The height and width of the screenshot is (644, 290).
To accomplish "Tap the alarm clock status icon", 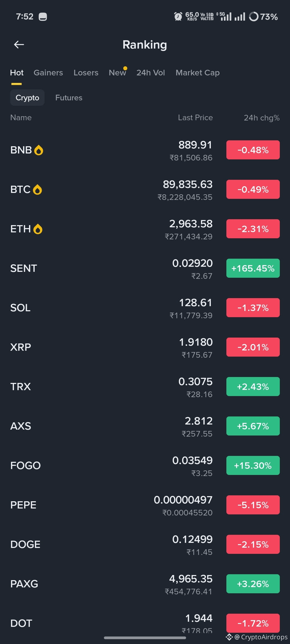I will point(178,17).
